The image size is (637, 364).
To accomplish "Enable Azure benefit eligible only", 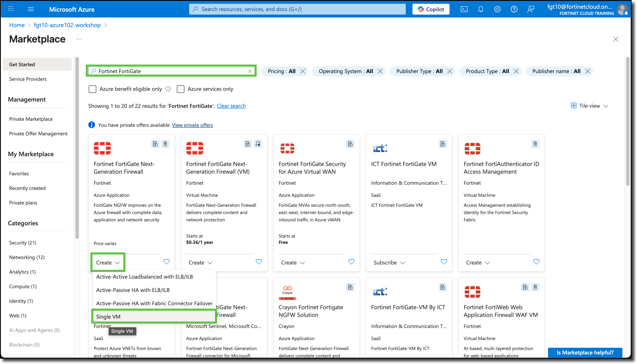I will pos(92,89).
